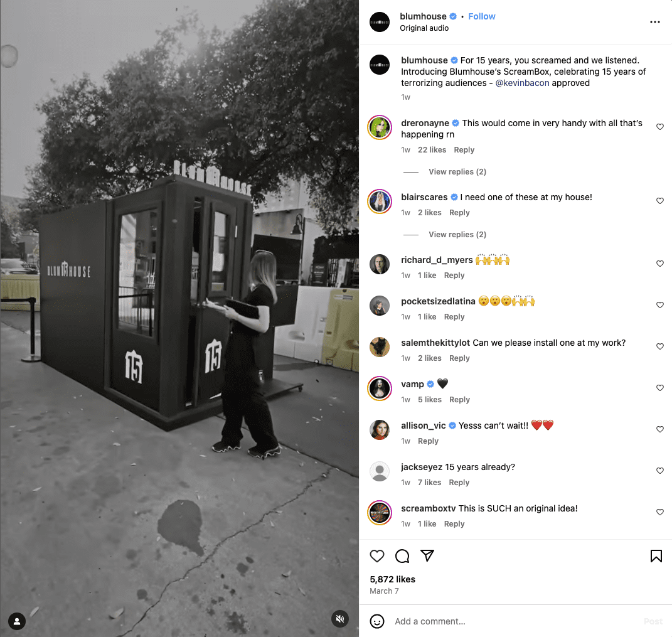
Task: Open the comment bubble icon
Action: coord(402,556)
